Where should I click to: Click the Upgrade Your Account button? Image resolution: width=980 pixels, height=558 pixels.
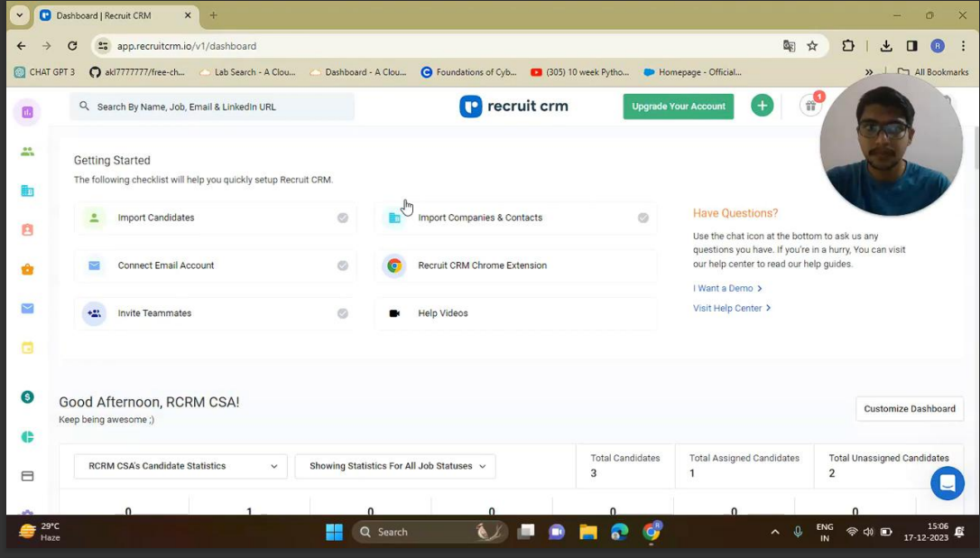click(x=678, y=106)
